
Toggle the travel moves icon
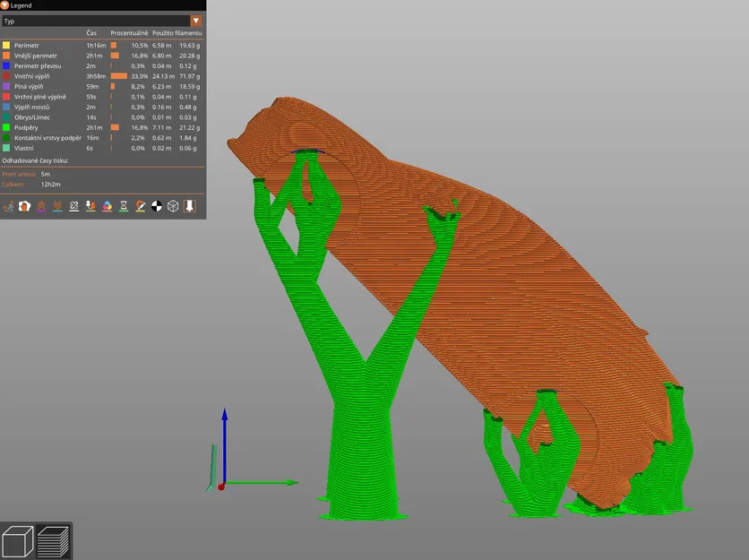pos(8,205)
